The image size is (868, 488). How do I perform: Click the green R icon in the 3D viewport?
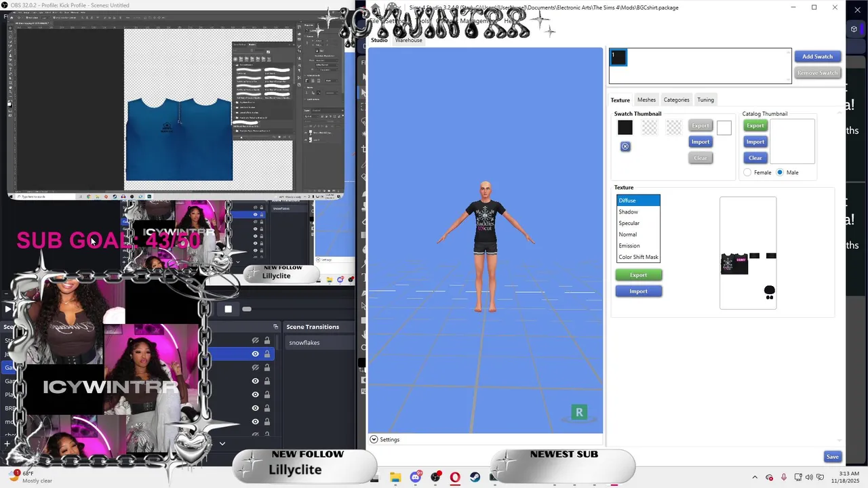tap(579, 412)
